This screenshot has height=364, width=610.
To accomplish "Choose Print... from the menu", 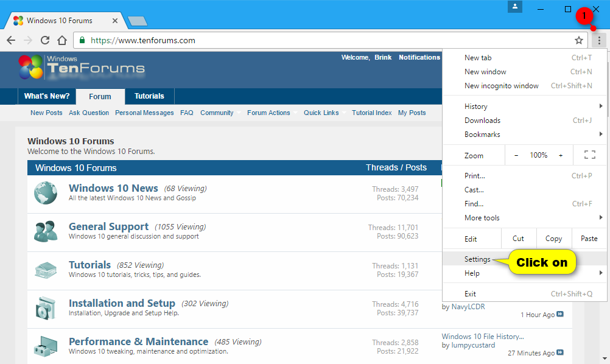I will pos(525,176).
